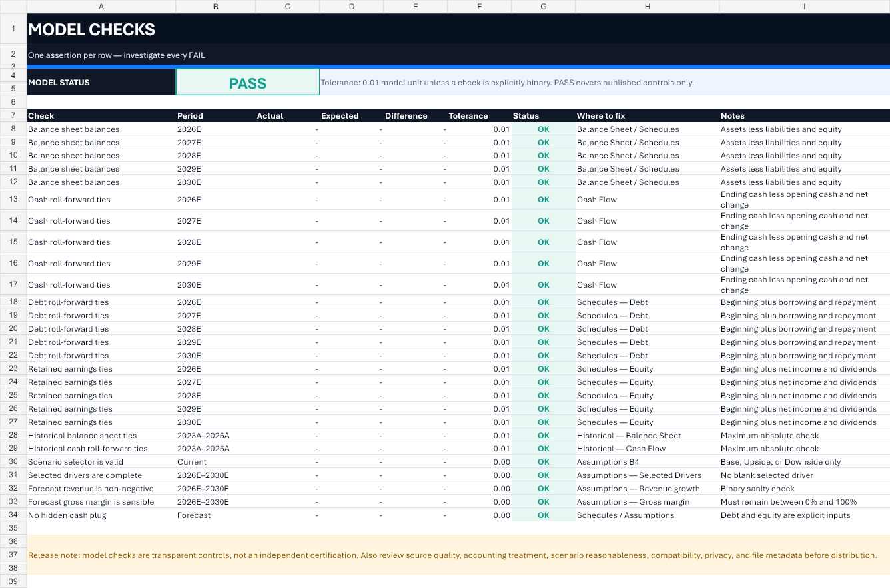Click the Where to fix heading cell

coord(648,115)
